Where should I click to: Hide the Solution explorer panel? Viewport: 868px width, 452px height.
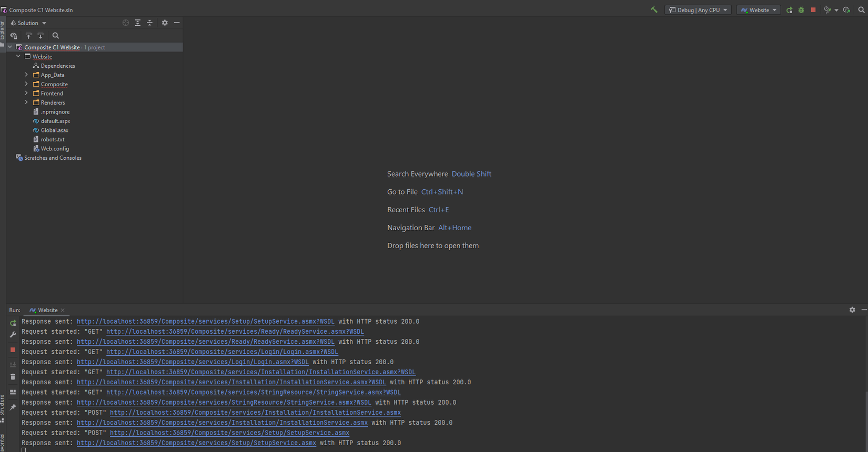pyautogui.click(x=177, y=23)
